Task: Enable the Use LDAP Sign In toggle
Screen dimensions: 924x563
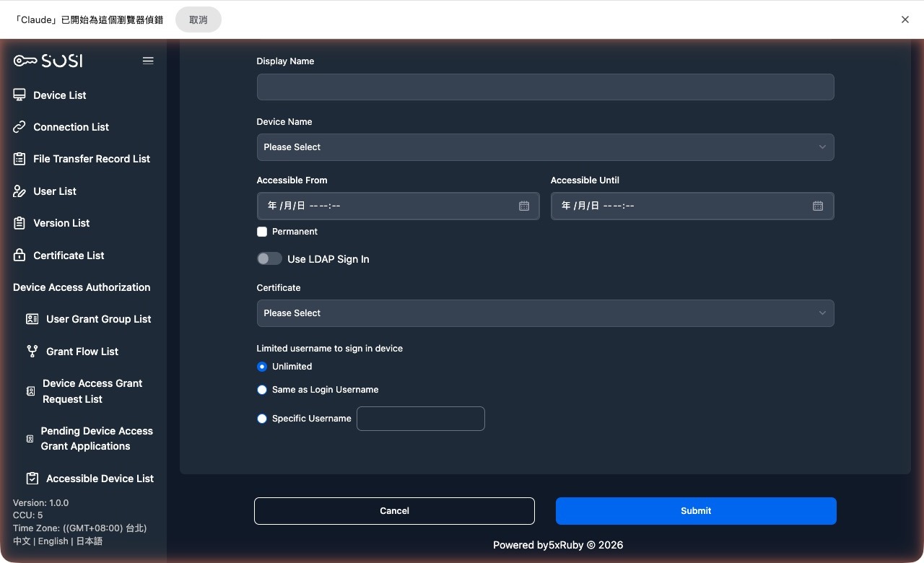Action: click(269, 258)
